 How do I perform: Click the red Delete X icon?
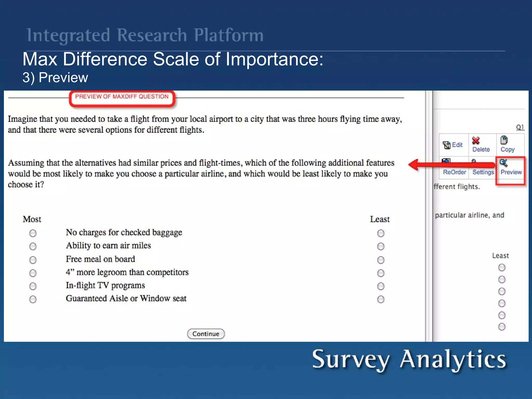coord(476,141)
